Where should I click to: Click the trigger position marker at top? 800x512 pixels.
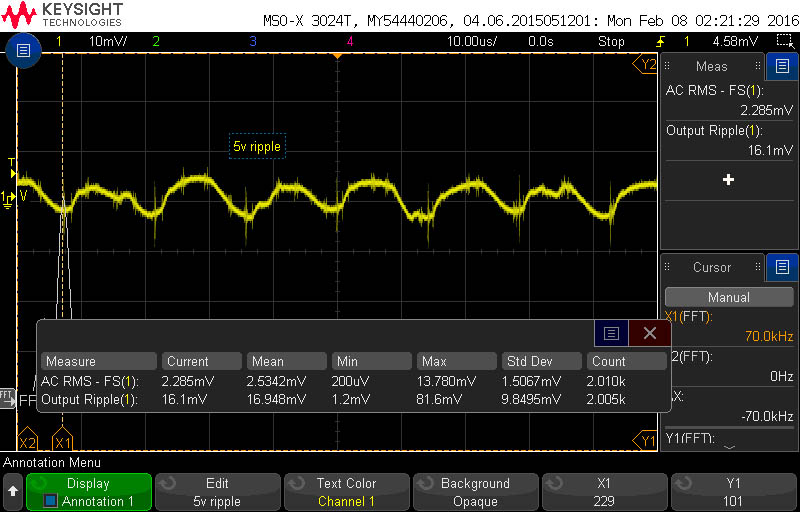(x=337, y=56)
